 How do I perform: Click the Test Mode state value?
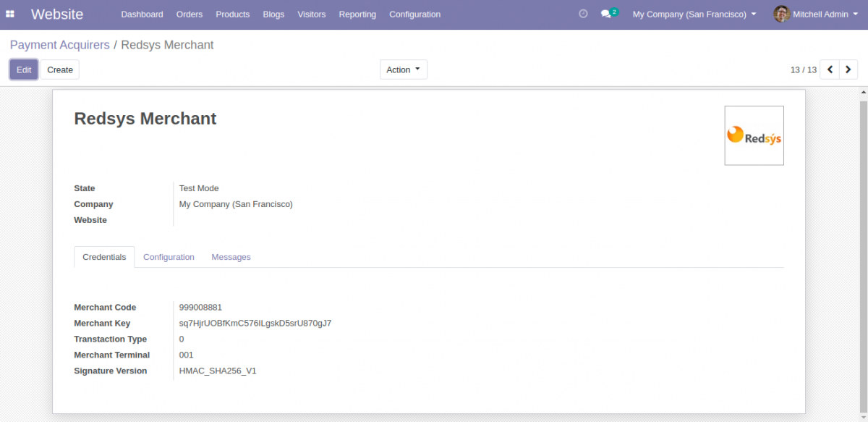(199, 188)
